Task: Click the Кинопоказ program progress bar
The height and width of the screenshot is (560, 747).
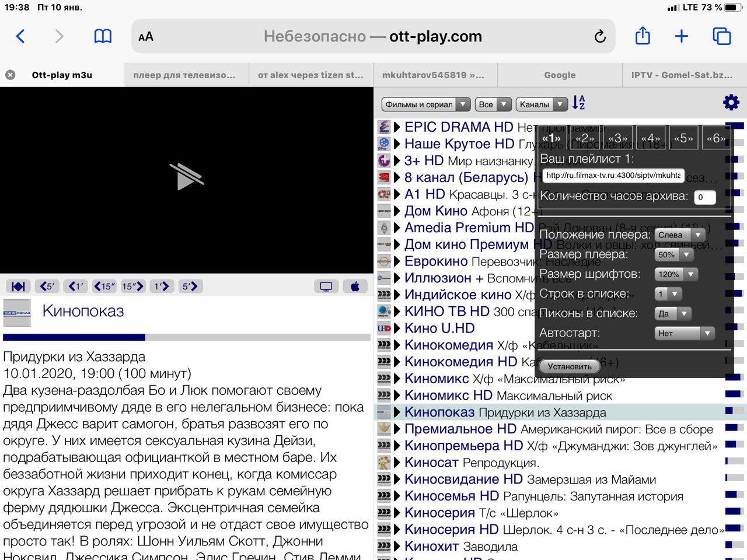Action: pos(187,337)
